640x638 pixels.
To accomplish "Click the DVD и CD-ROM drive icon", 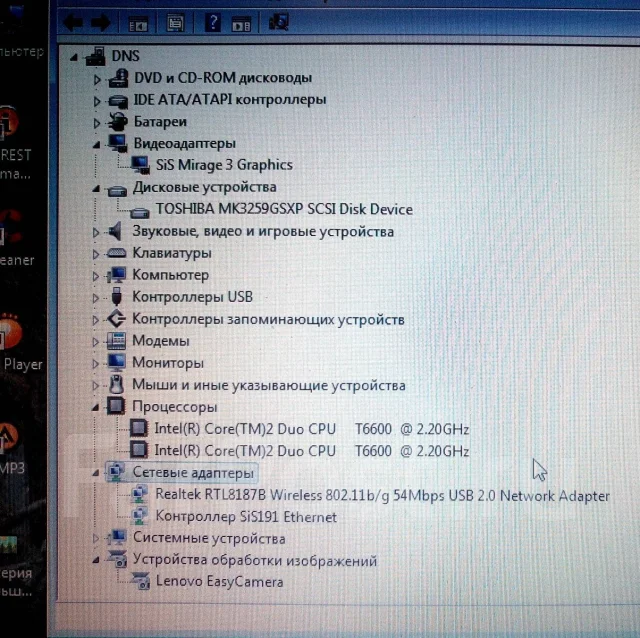I will (x=118, y=78).
